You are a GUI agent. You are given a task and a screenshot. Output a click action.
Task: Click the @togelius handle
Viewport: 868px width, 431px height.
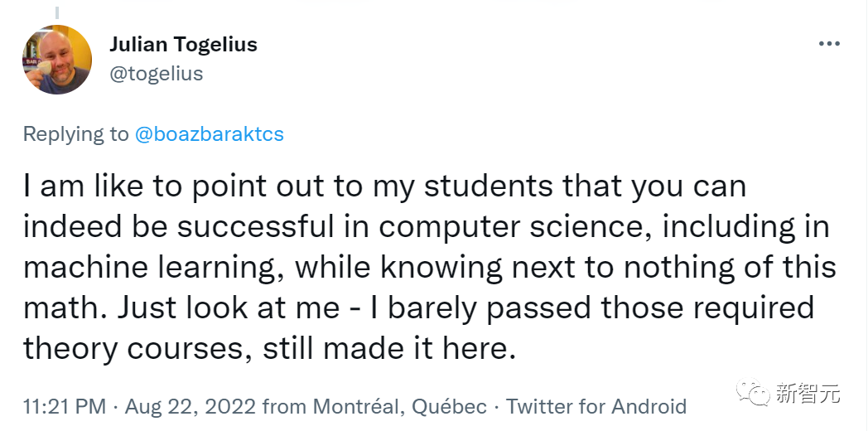tap(157, 74)
